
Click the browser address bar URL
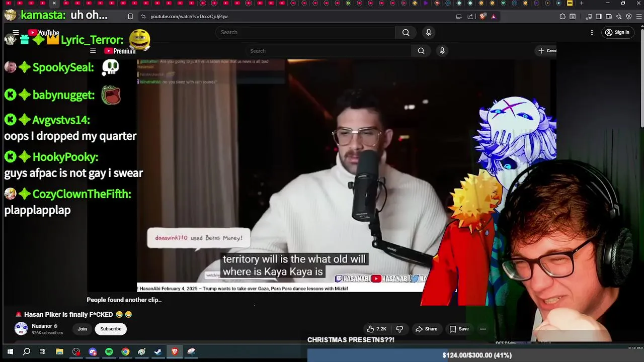pyautogui.click(x=189, y=17)
